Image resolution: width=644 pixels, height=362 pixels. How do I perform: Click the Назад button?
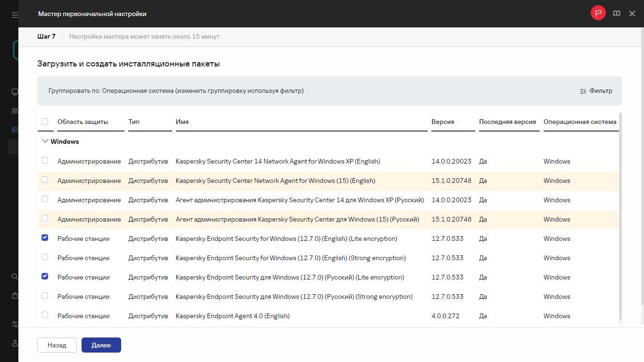(x=57, y=345)
